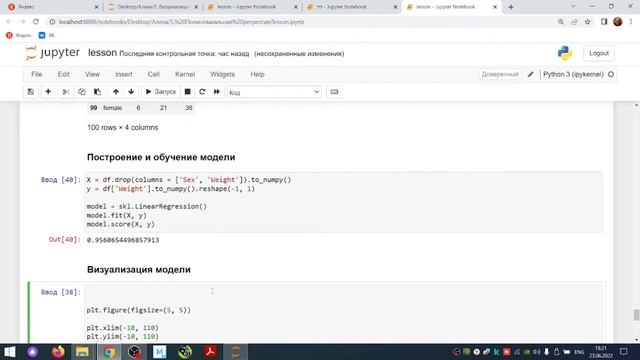Insert cell below with plus icon
This screenshot has width=640, height=360.
pyautogui.click(x=48, y=92)
